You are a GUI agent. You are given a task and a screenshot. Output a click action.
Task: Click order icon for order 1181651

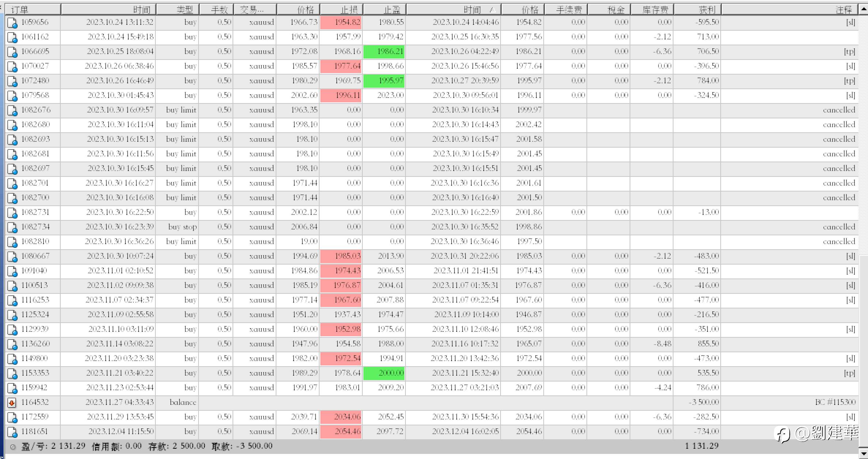[x=12, y=432]
